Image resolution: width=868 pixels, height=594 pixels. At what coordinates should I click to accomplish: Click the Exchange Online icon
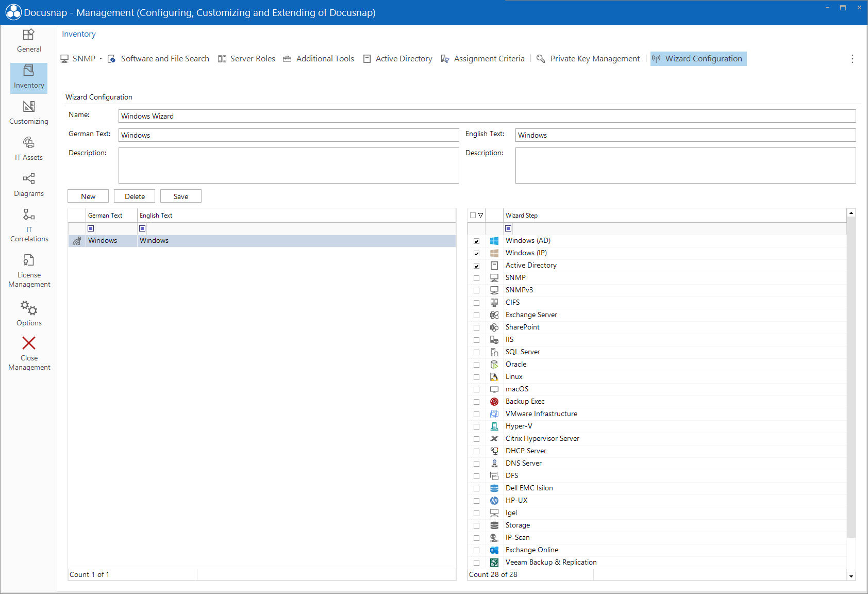[494, 550]
